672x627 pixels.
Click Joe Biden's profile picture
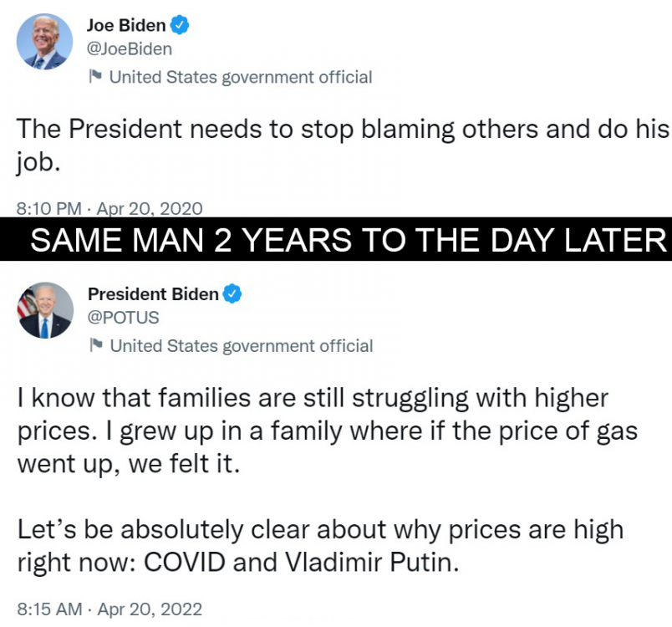(44, 42)
